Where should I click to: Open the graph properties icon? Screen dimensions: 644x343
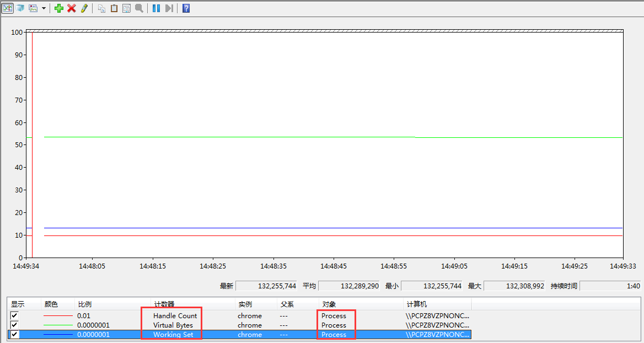tap(126, 8)
